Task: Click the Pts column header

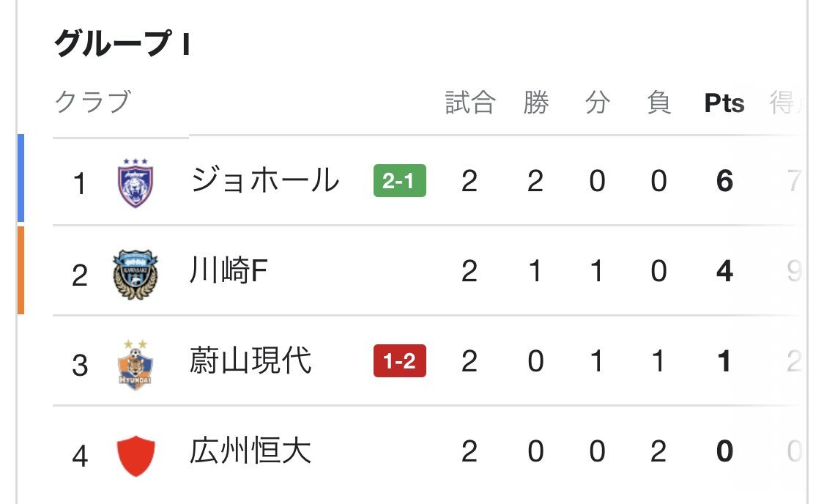Action: [x=724, y=103]
